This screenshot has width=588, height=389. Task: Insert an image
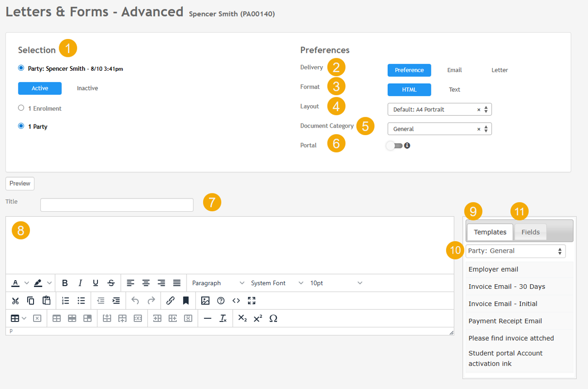pyautogui.click(x=205, y=300)
